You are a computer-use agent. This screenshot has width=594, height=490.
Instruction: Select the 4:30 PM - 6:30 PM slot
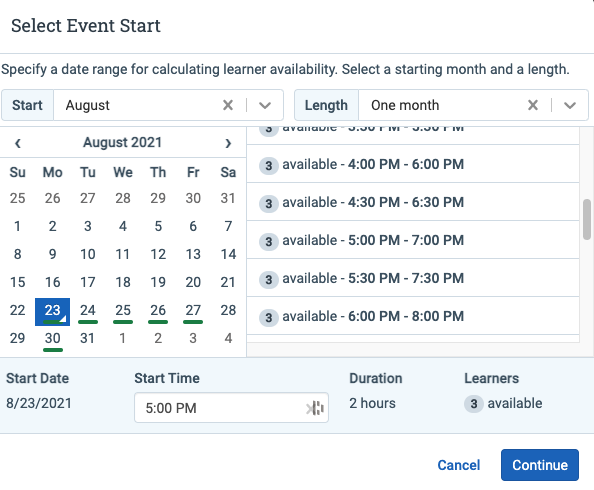click(413, 202)
